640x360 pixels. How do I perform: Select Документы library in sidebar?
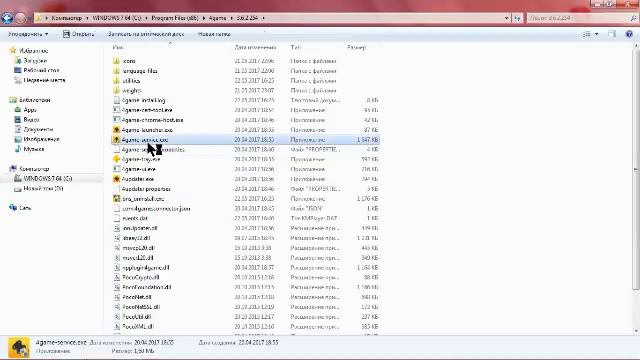click(x=38, y=129)
